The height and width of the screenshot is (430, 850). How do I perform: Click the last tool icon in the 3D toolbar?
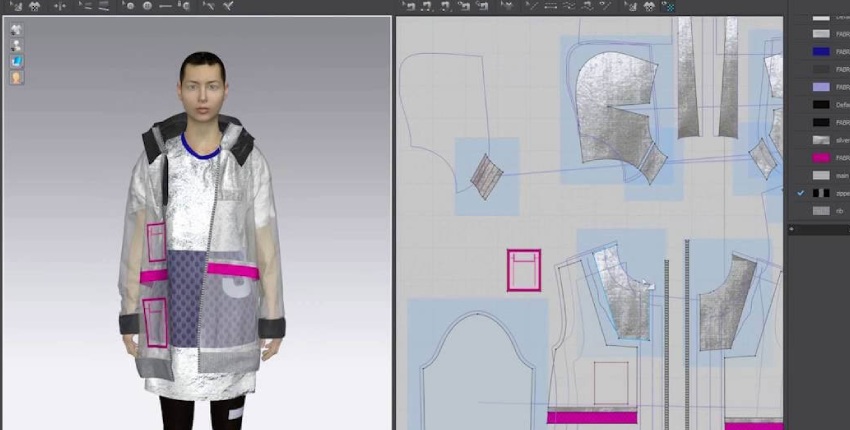(x=228, y=6)
